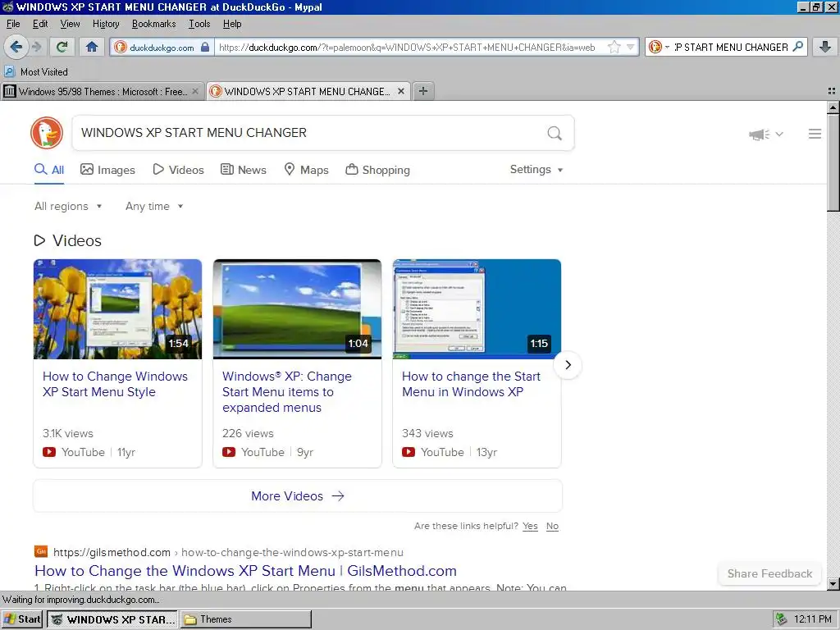The image size is (840, 630).
Task: Reload the page with the refresh icon
Action: pos(62,47)
